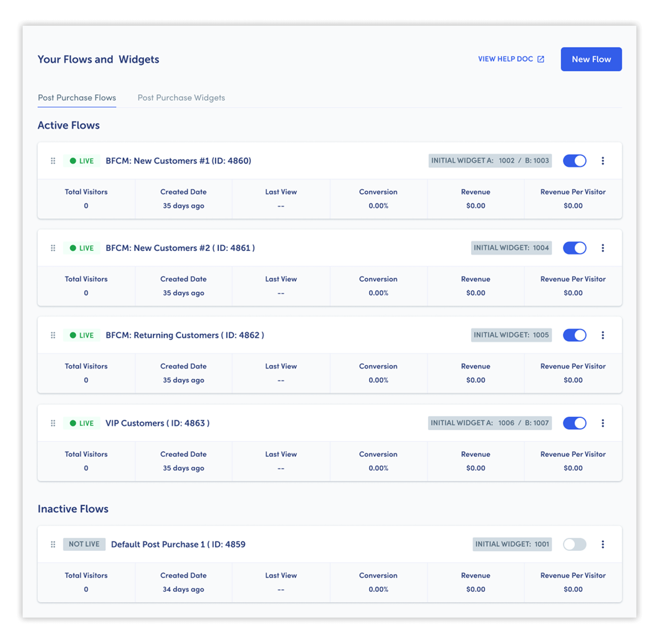Click Conversion 0.00% value of VIP Customers flow
The height and width of the screenshot is (644, 659).
pyautogui.click(x=378, y=468)
